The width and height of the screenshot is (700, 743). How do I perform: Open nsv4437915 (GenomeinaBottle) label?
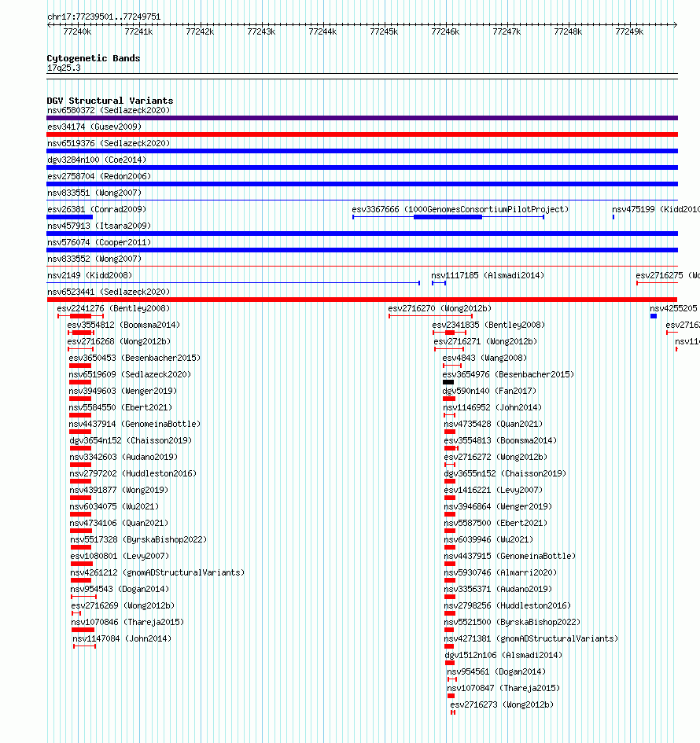510,557
